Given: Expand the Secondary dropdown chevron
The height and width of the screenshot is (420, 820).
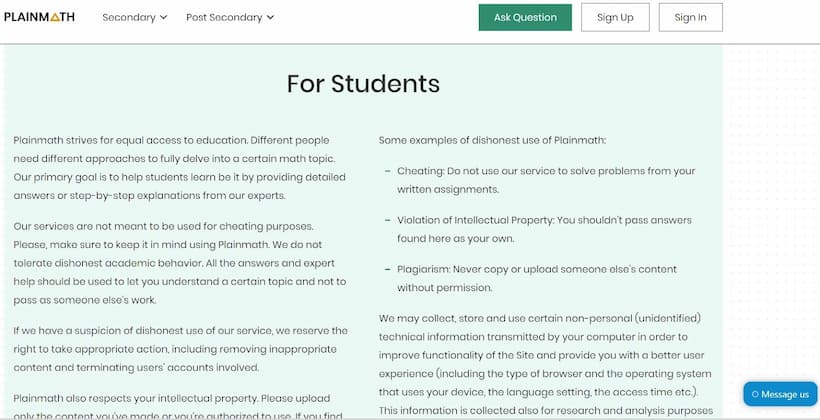Looking at the screenshot, I should point(164,17).
